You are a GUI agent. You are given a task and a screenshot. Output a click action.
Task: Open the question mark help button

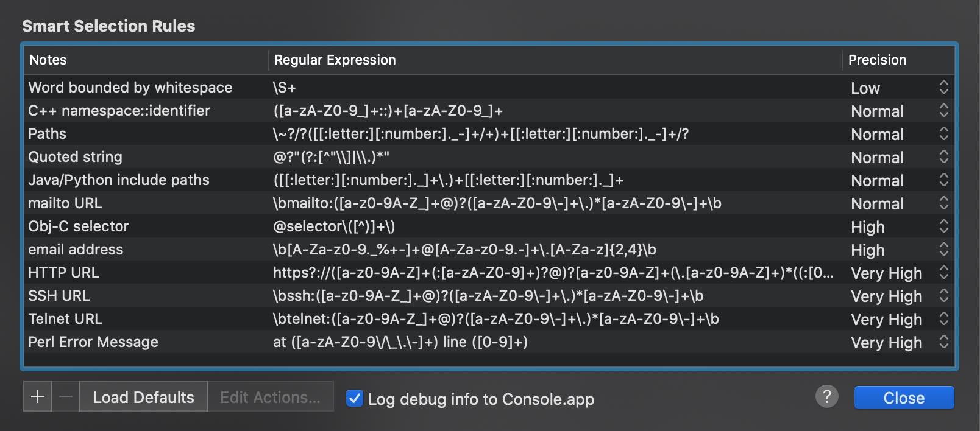pyautogui.click(x=826, y=397)
